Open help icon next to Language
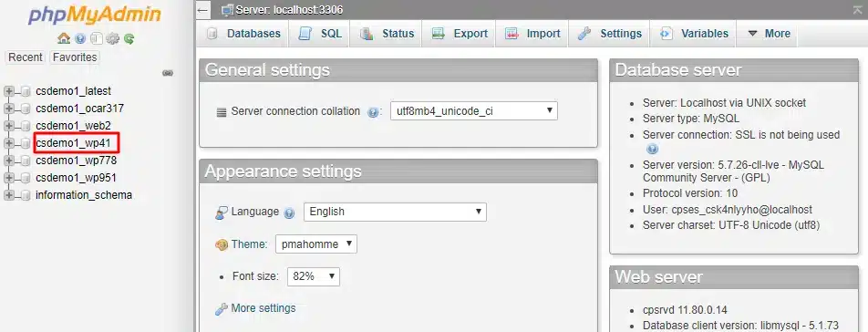The image size is (868, 332). tap(289, 213)
